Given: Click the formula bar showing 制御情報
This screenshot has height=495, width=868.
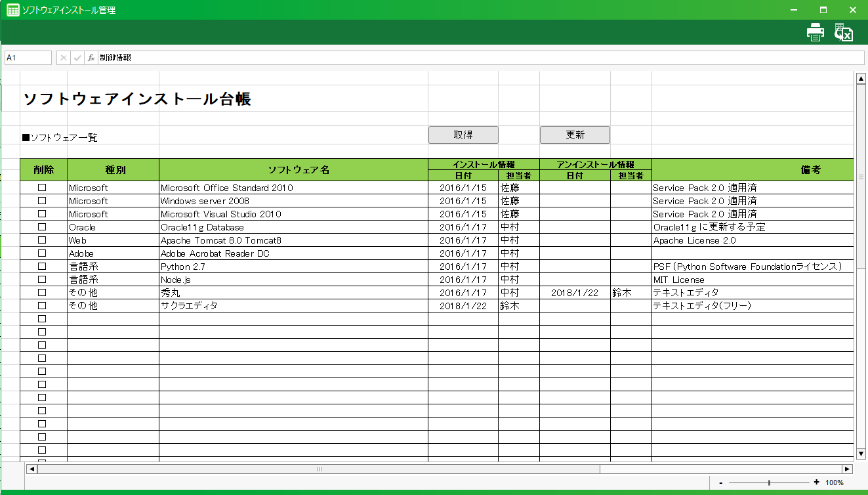Looking at the screenshot, I should 479,58.
